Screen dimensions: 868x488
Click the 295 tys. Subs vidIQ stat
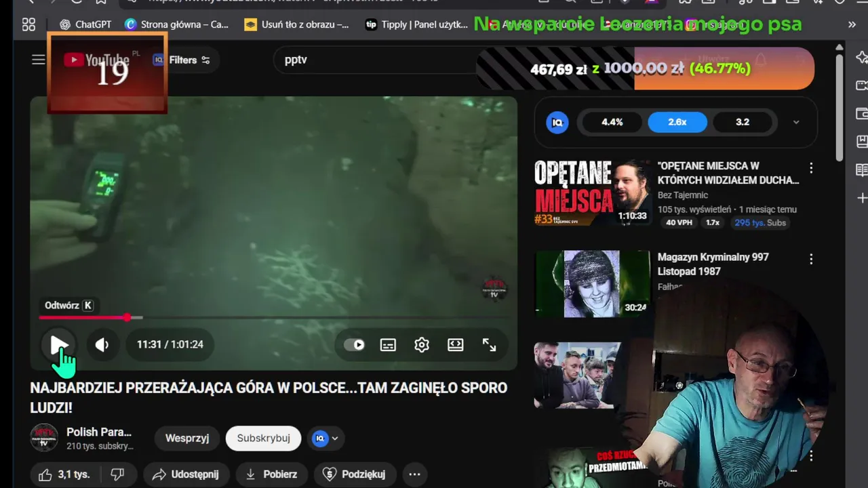[x=760, y=223]
